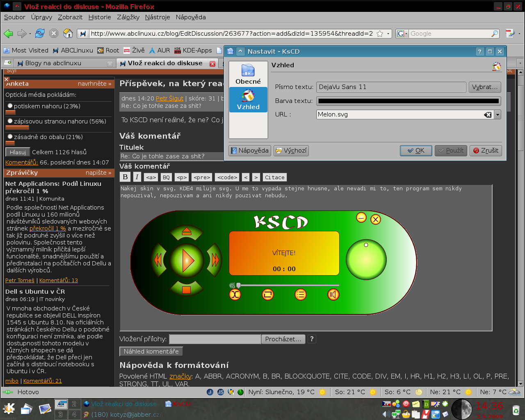The height and width of the screenshot is (420, 525).
Task: Close KsCD with the yellow X button
Action: pyautogui.click(x=376, y=219)
